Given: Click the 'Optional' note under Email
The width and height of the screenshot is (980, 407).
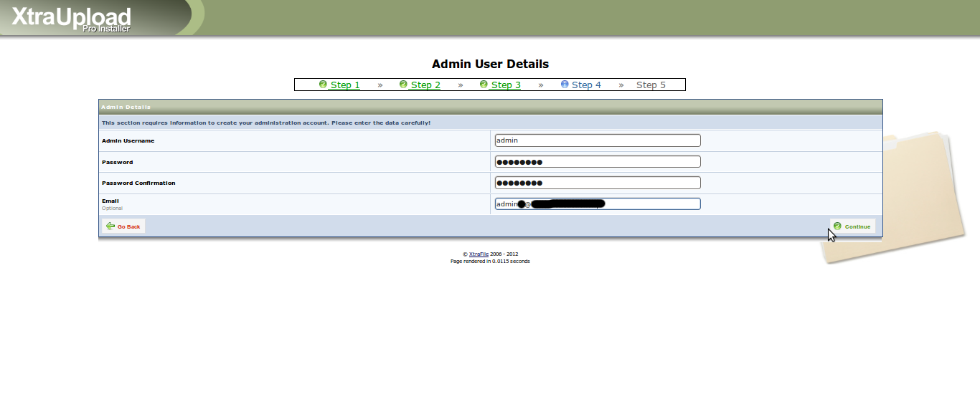Looking at the screenshot, I should point(112,209).
